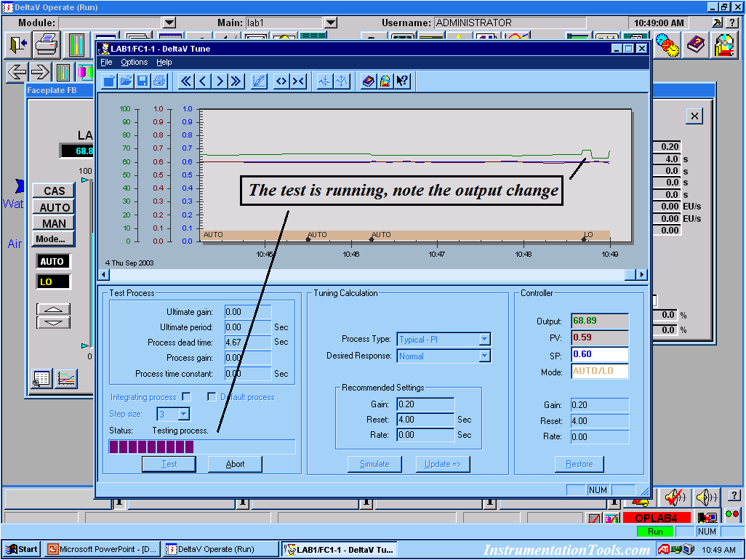746x560 pixels.
Task: Click the Test button
Action: point(169,464)
